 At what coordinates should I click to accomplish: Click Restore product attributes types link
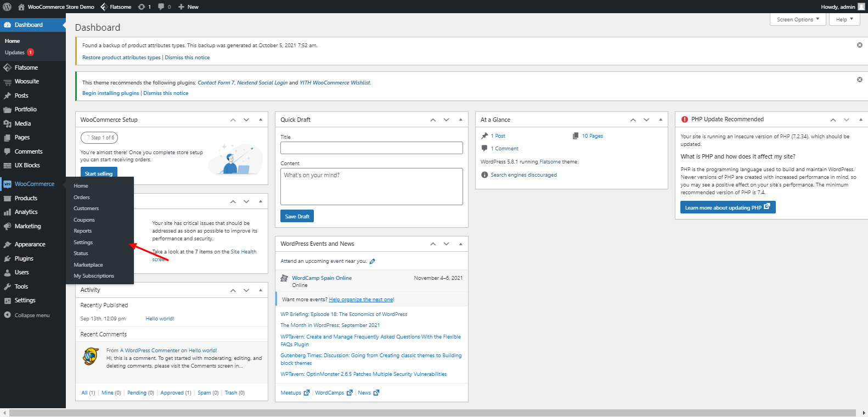point(121,58)
